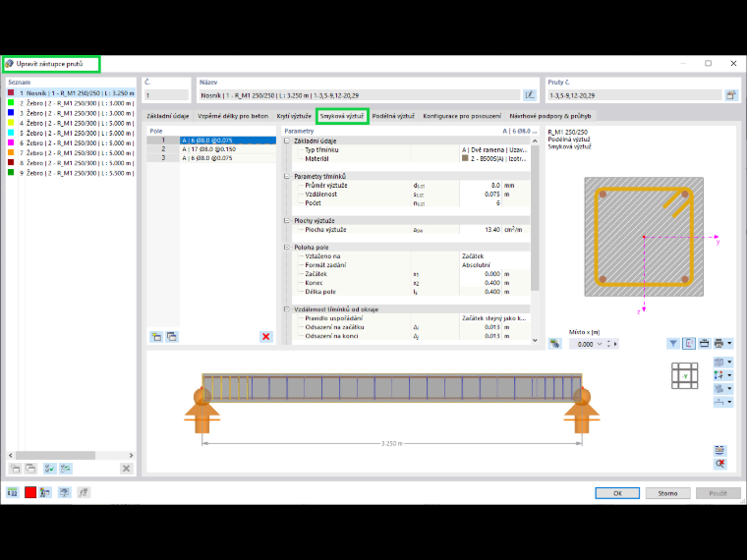The width and height of the screenshot is (747, 560).
Task: Click the orange color square of list row 7
Action: tap(11, 153)
